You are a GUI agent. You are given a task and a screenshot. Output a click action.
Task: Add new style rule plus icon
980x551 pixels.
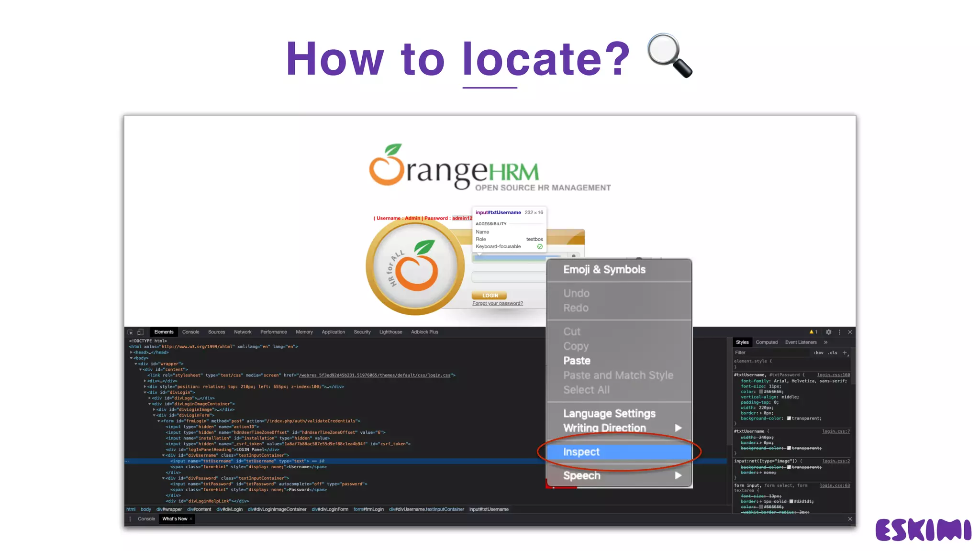[x=845, y=353]
